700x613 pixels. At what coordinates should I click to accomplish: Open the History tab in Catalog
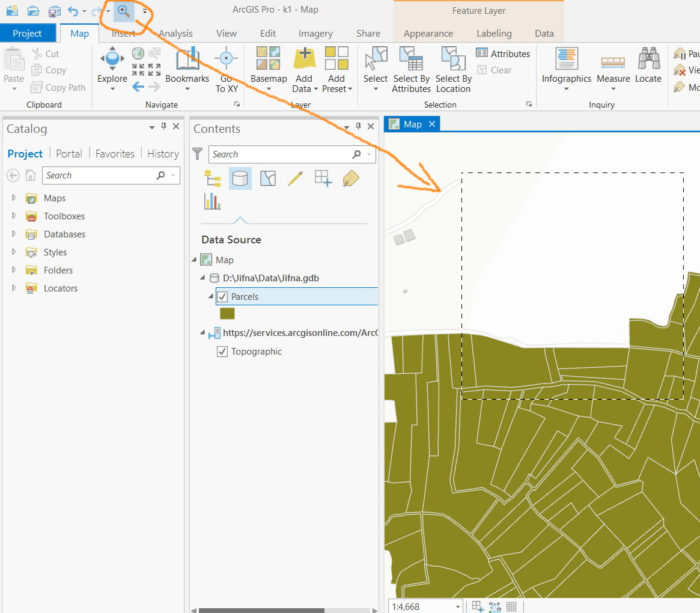(x=163, y=154)
